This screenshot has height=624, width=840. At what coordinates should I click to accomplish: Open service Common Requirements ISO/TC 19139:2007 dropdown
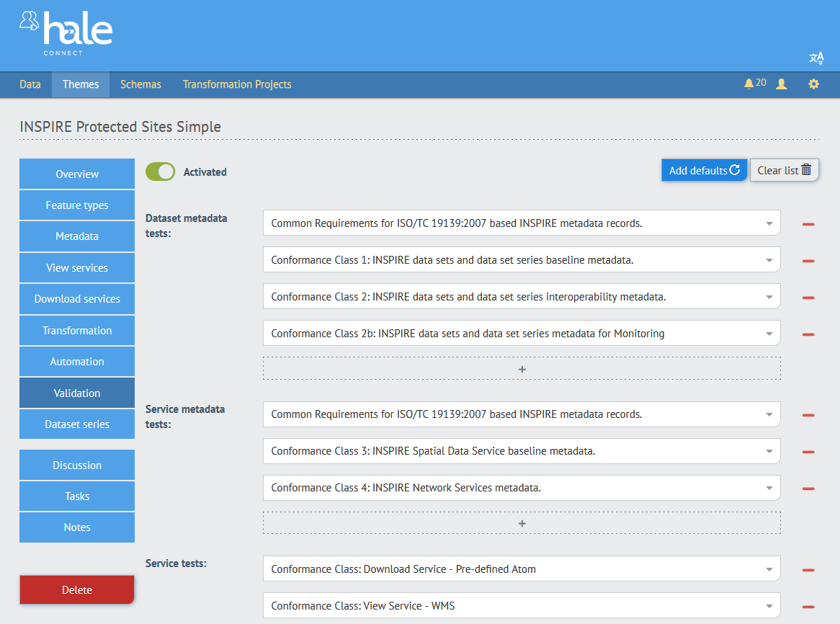522,414
